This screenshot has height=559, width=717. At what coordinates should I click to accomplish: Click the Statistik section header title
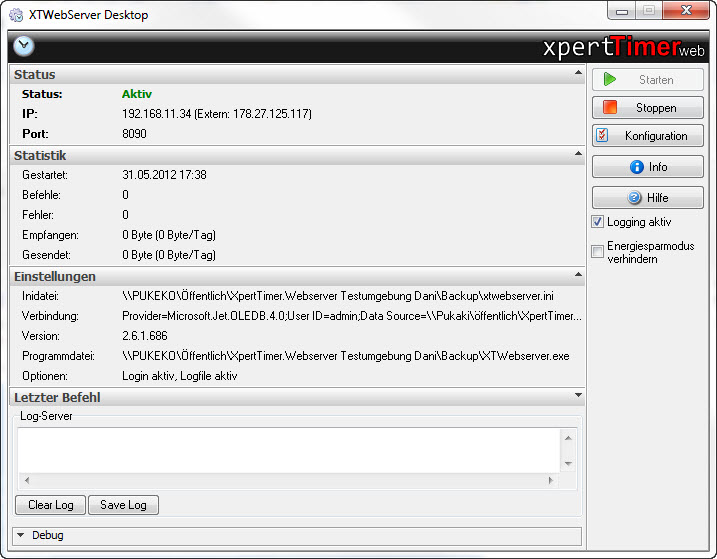coord(40,156)
